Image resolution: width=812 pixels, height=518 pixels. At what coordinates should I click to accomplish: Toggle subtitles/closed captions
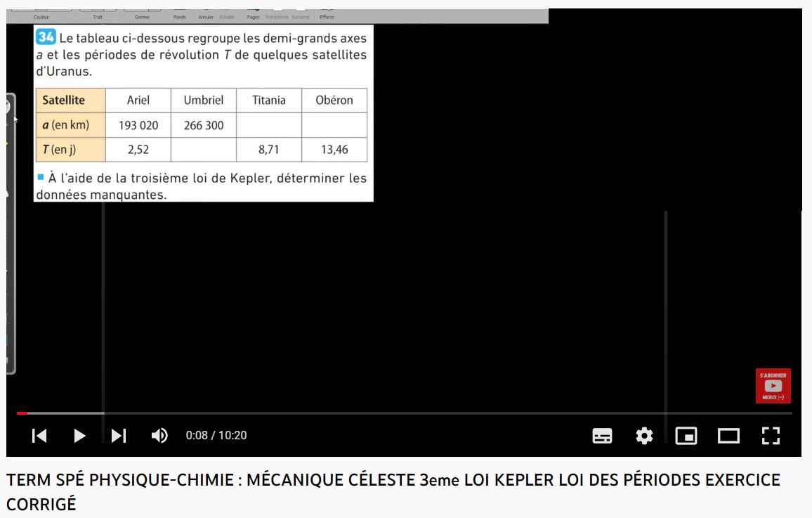tap(602, 436)
